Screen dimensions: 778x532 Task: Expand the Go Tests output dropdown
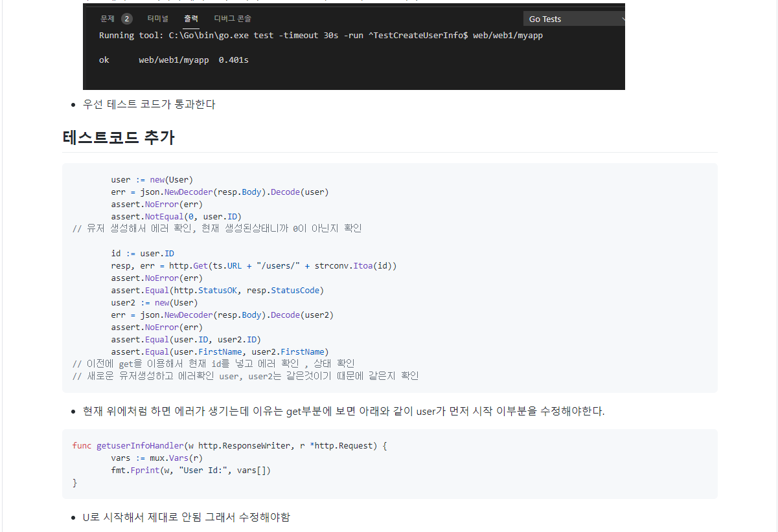click(x=574, y=19)
